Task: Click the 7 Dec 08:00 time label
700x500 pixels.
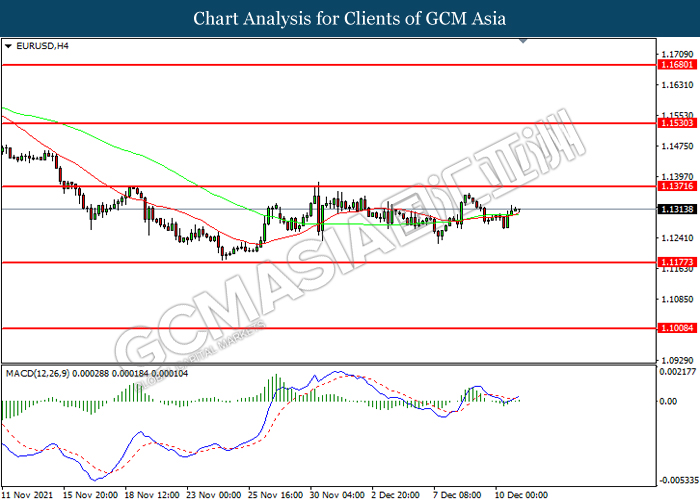Action: click(457, 495)
